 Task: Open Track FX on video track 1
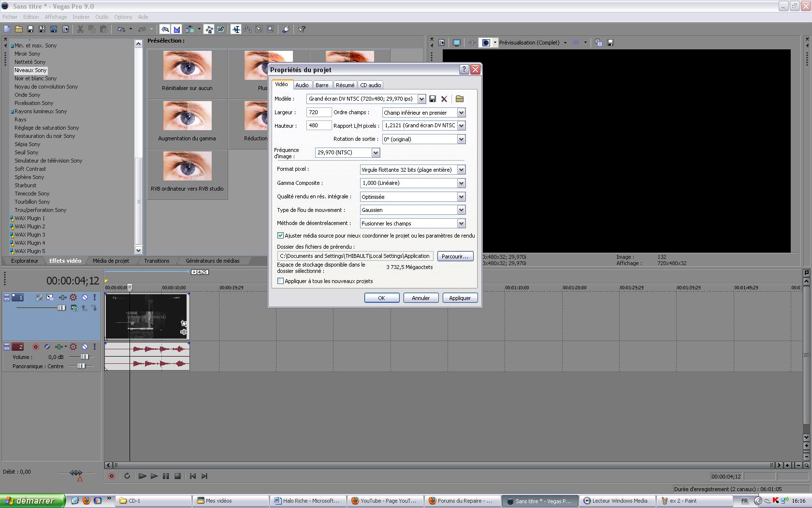pos(73,297)
